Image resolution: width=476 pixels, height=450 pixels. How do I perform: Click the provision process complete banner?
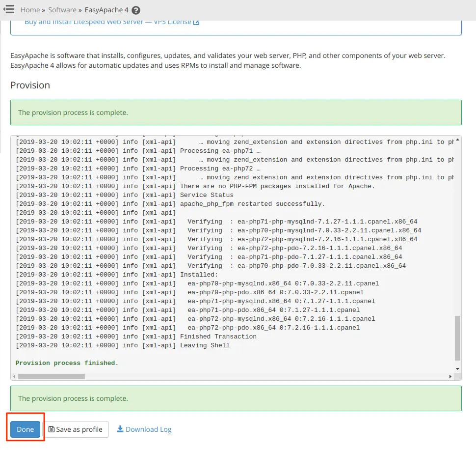[x=236, y=112]
